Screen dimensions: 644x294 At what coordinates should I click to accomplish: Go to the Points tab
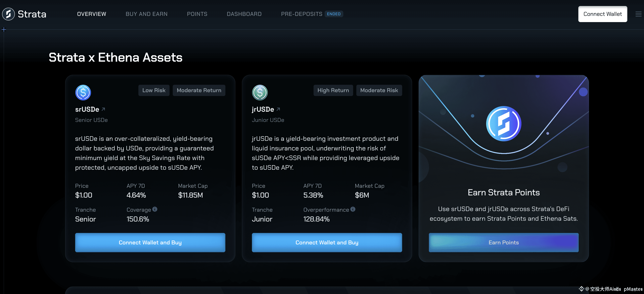click(197, 14)
